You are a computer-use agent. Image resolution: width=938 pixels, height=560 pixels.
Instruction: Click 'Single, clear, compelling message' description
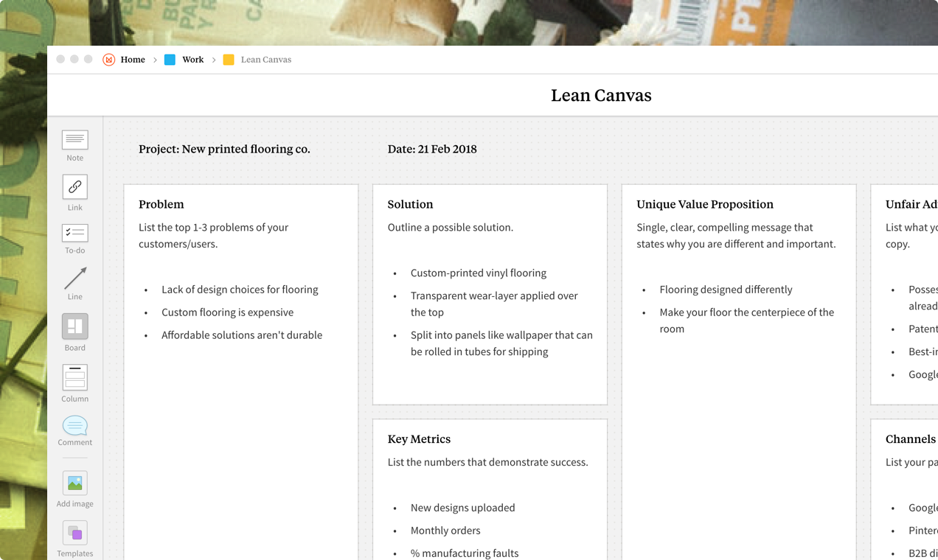(736, 236)
